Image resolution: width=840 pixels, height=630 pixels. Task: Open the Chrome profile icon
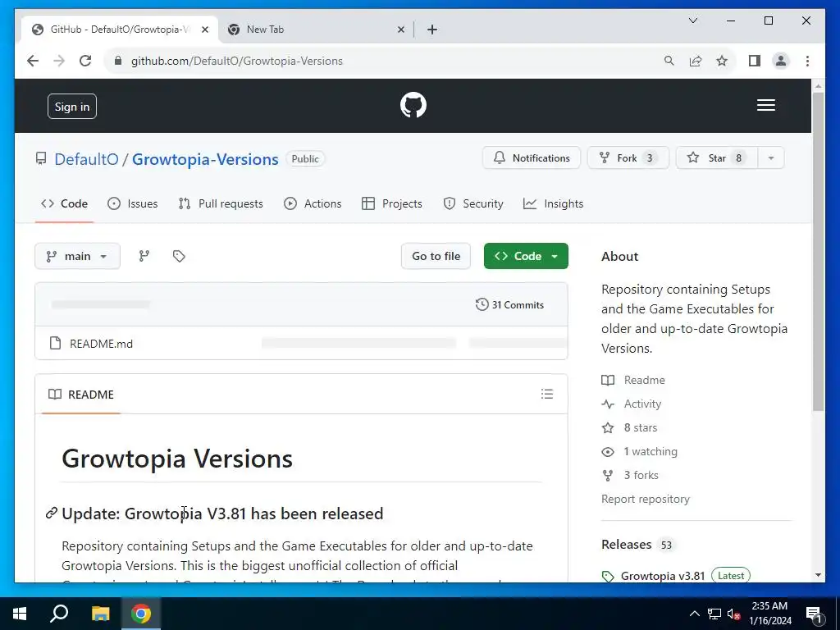[781, 61]
